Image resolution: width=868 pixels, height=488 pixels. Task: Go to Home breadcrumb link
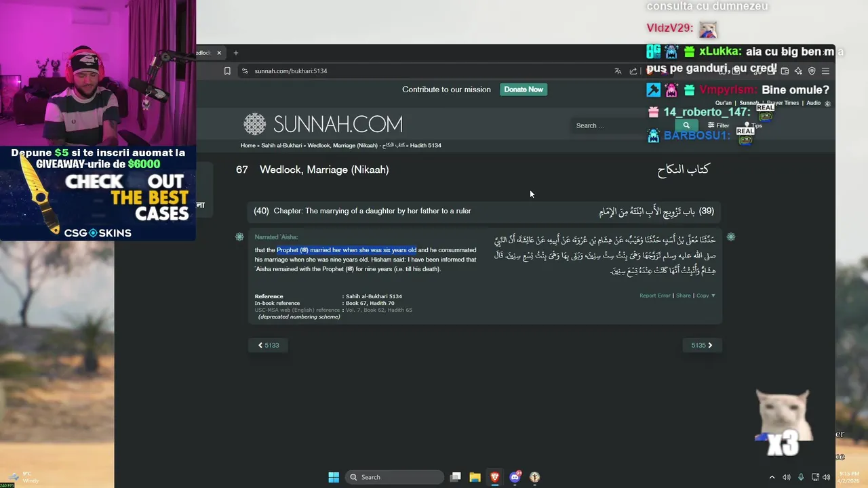tap(248, 146)
